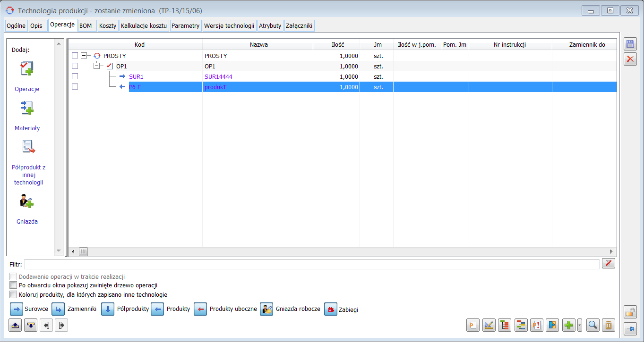This screenshot has width=644, height=343.
Task: Click the blue-yellow panel icon button
Action: click(x=553, y=325)
